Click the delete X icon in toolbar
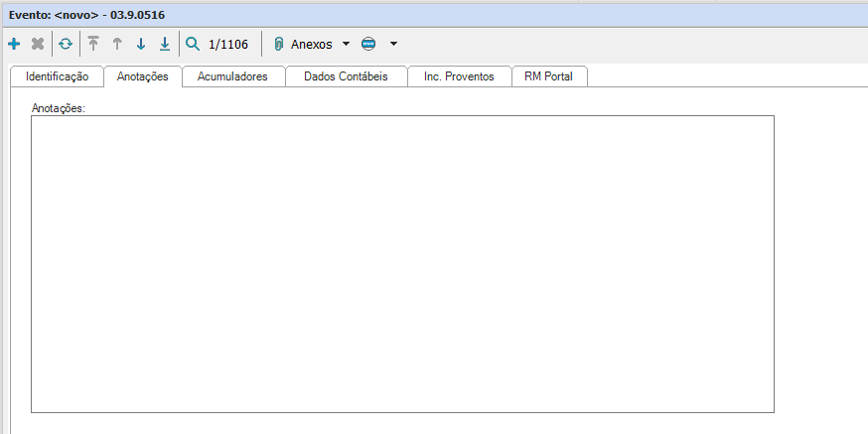Viewport: 868px width, 434px height. coord(38,45)
